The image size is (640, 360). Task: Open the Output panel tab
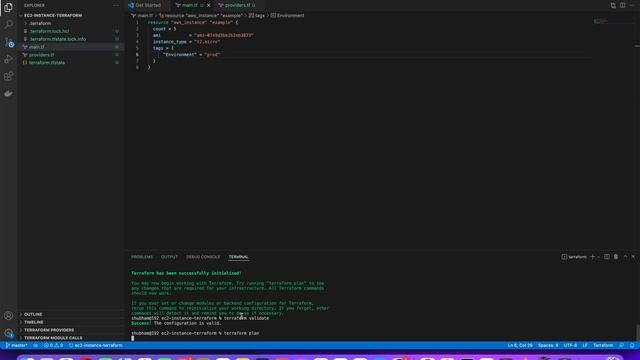169,257
